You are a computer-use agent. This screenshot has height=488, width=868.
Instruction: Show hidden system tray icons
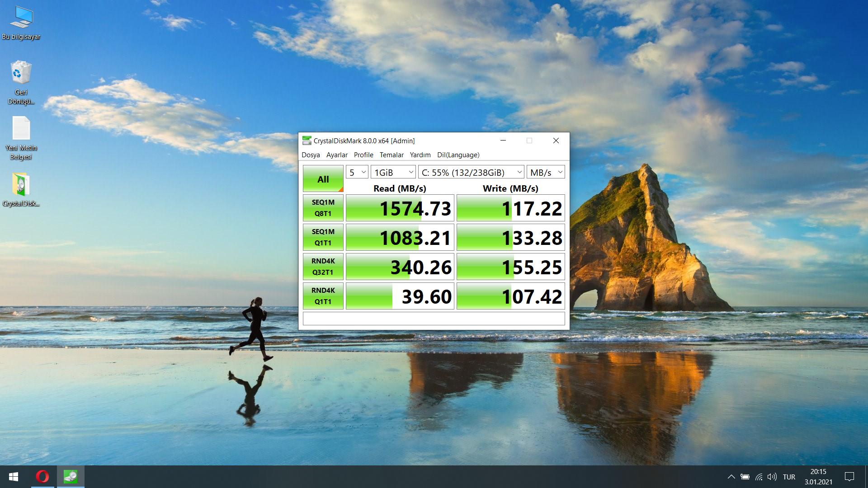731,477
